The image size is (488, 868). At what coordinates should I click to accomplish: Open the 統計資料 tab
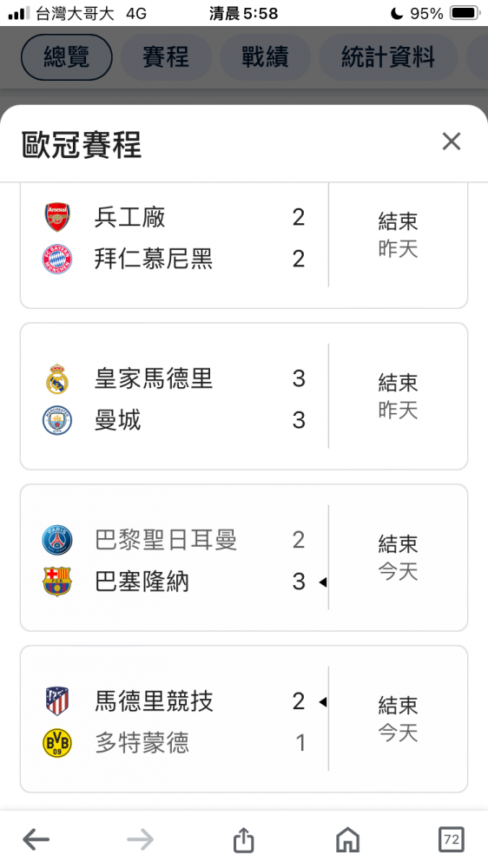pos(388,57)
